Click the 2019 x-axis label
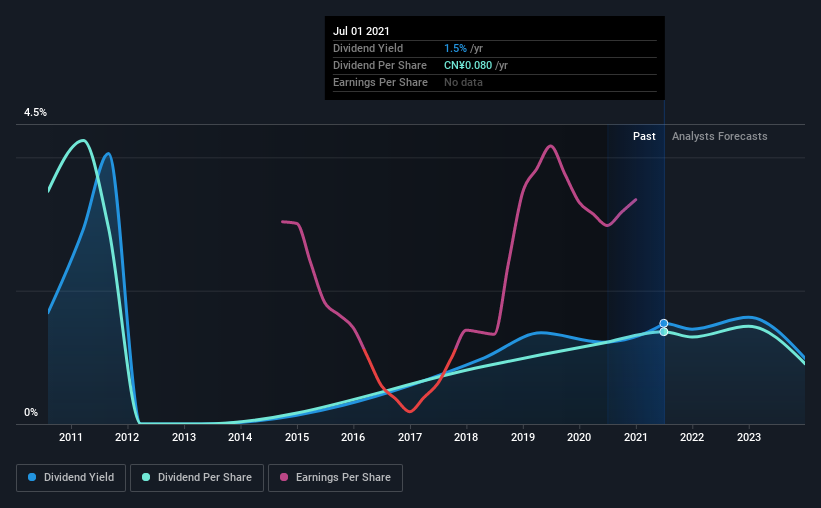Viewport: 821px width, 508px height. pyautogui.click(x=523, y=437)
